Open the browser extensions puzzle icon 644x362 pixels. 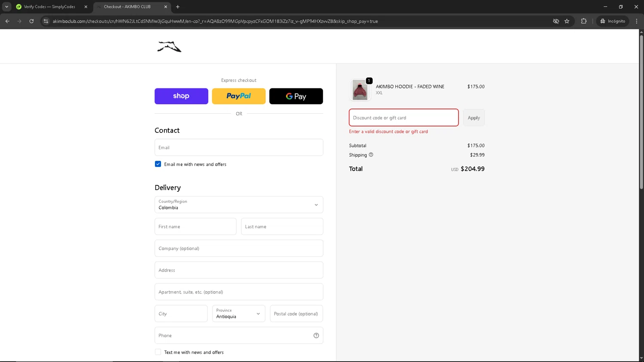point(583,21)
